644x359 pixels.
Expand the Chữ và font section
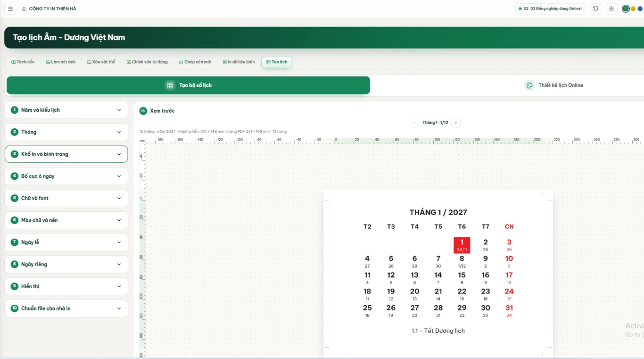(66, 198)
